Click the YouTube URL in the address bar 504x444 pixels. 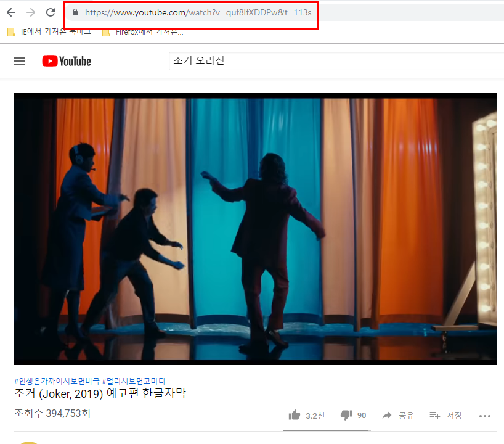(198, 12)
